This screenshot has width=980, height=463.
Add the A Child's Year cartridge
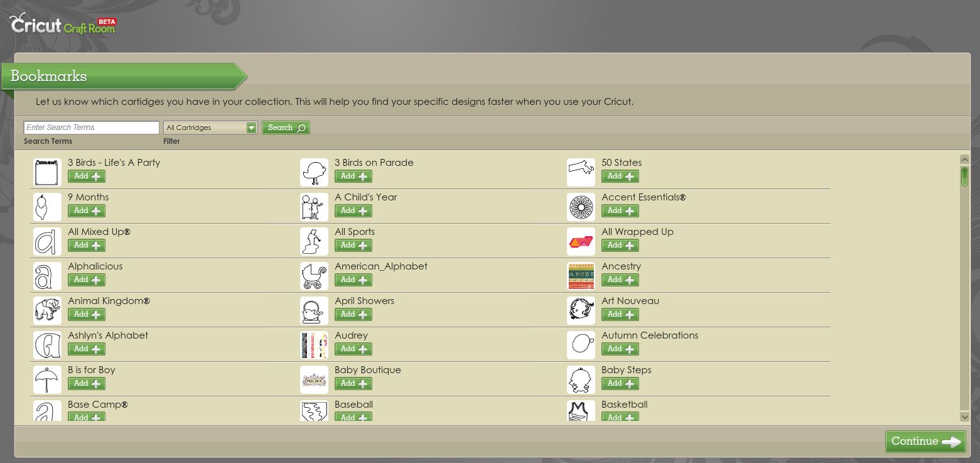pos(353,211)
